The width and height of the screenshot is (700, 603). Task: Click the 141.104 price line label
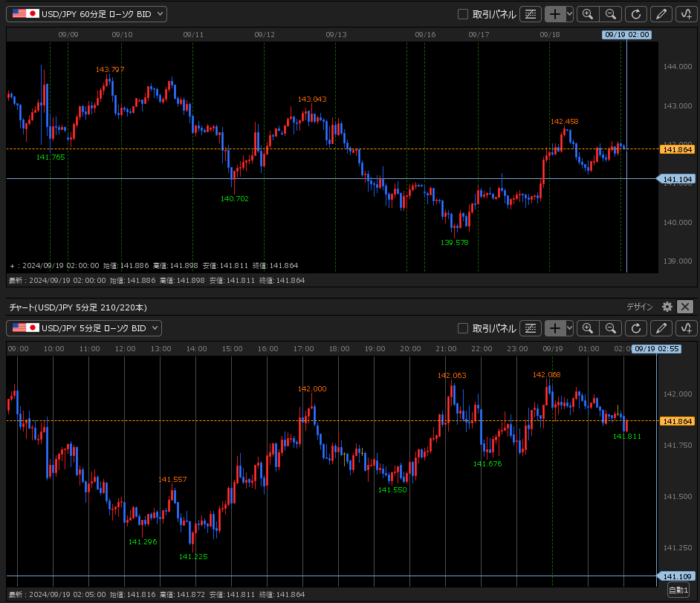677,179
